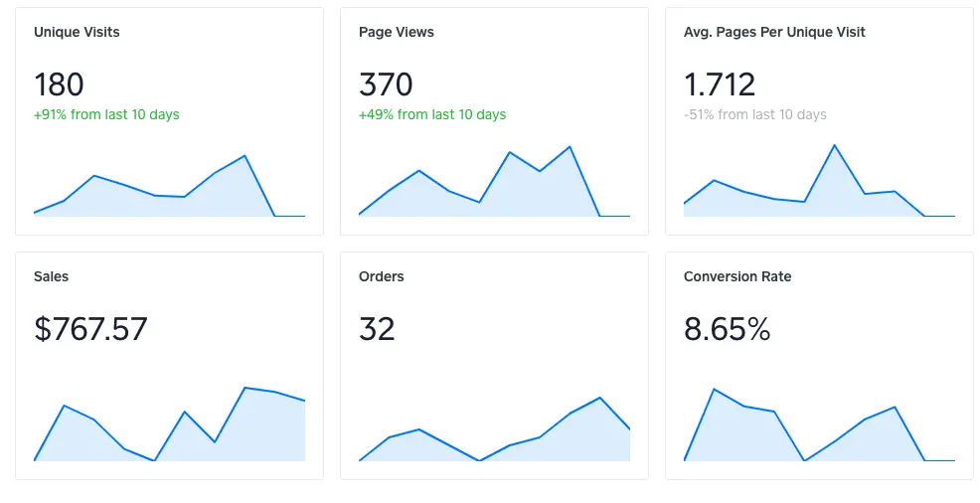
Task: Click the Sales card title
Action: (52, 276)
